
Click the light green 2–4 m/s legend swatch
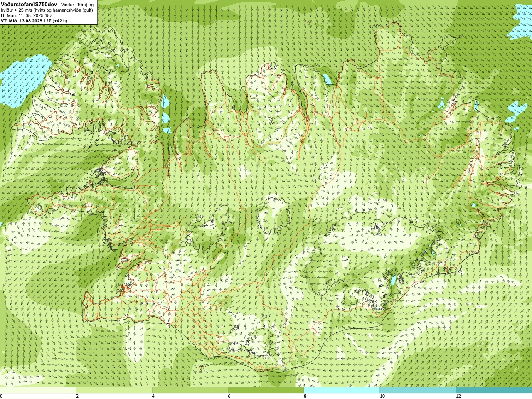[114, 390]
